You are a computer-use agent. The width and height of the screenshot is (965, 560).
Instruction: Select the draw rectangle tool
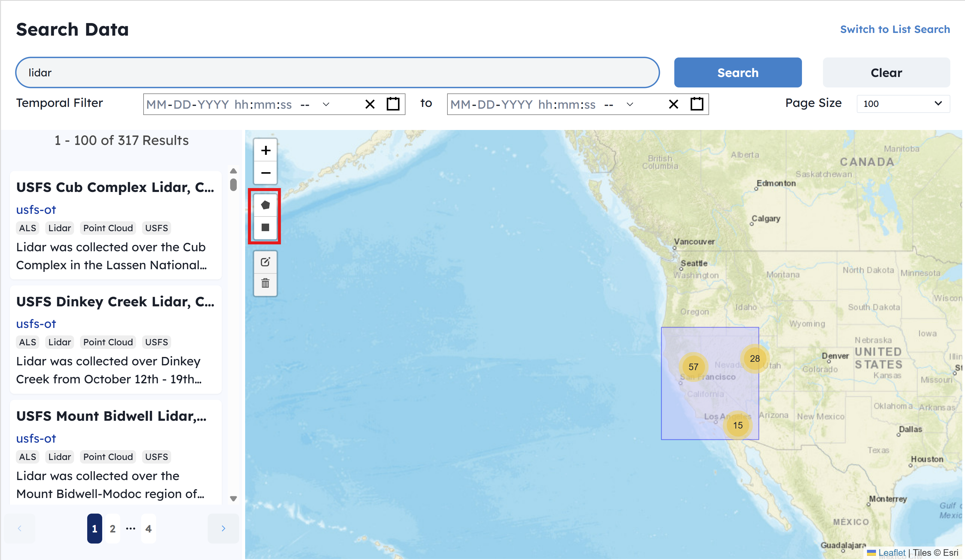pos(266,227)
